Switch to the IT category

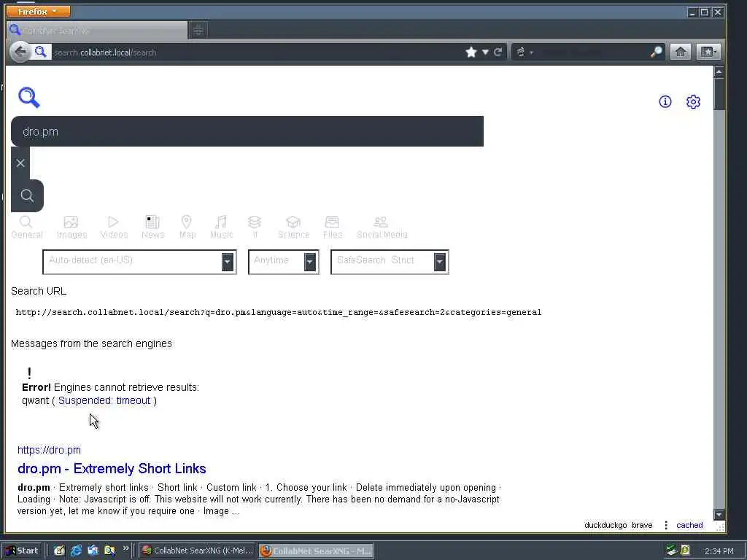255,227
